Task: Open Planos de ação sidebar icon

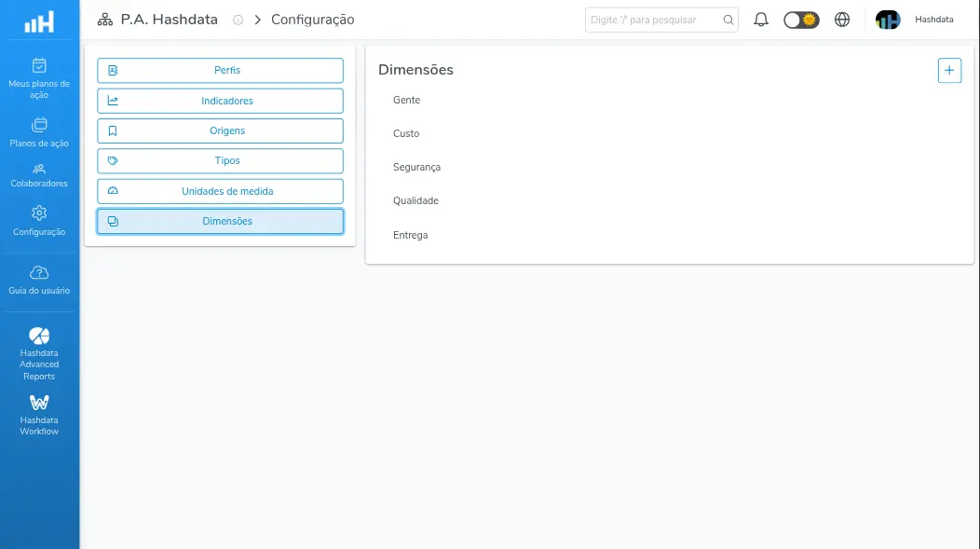Action: coord(39,124)
